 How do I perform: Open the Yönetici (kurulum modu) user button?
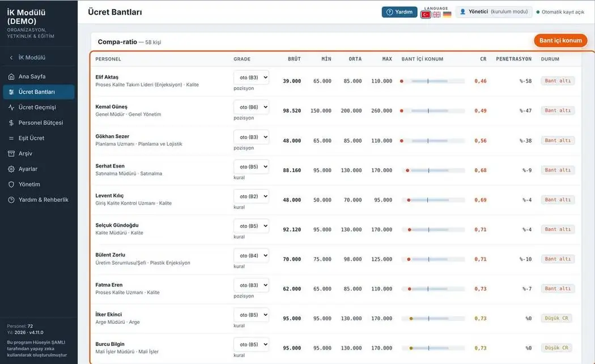pos(494,12)
